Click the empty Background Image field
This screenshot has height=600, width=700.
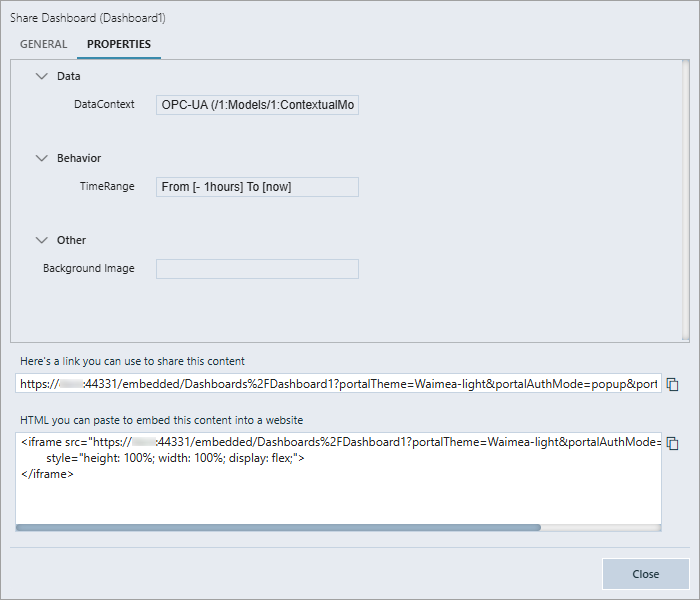(257, 269)
